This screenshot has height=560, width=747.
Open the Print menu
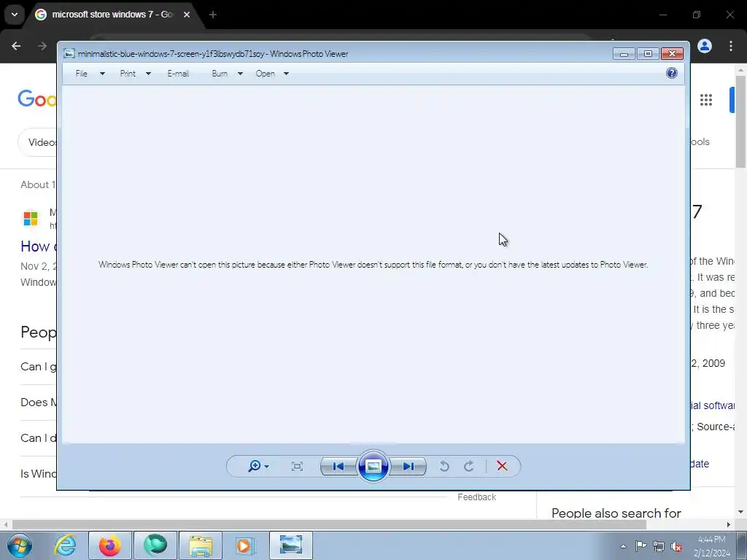(128, 74)
